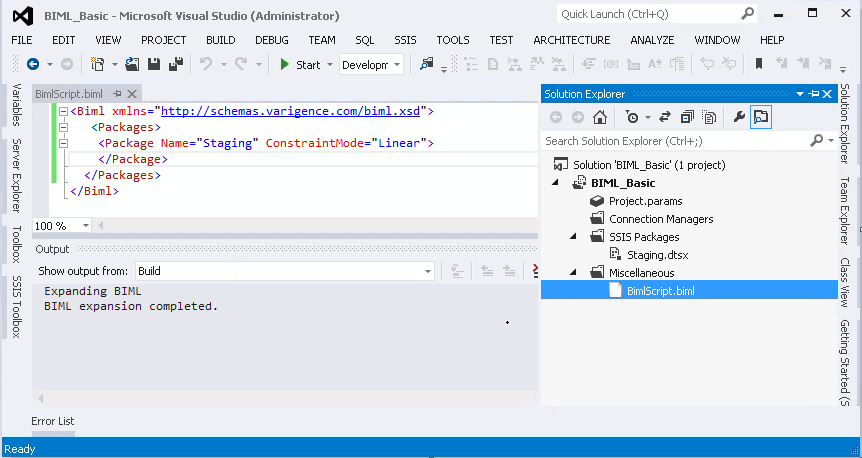Collapse the Packages element outline
Screen dimensions: 862x458
pyautogui.click(x=64, y=128)
